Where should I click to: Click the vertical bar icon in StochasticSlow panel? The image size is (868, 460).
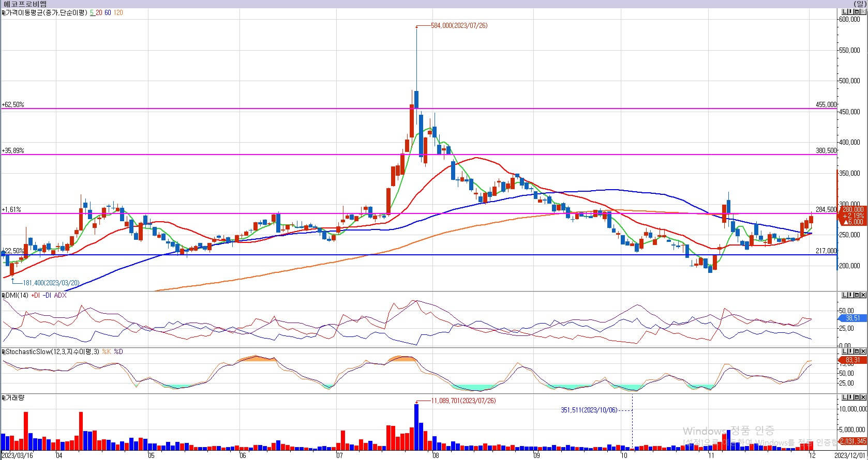[x=850, y=351]
